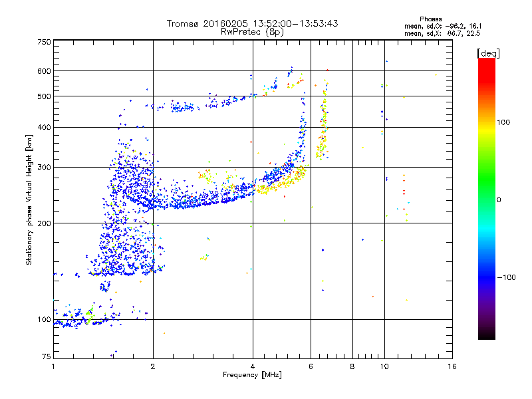Click y-axis tick label '75'
Image resolution: width=532 pixels, height=399 pixels.
[47, 356]
